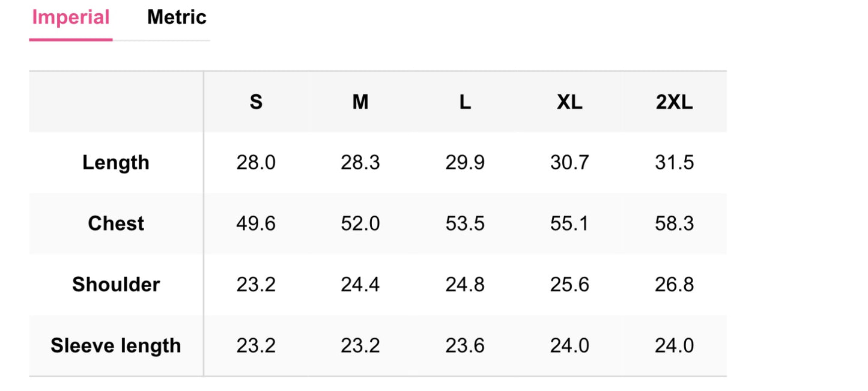This screenshot has width=868, height=391.
Task: Click the 28.0 length value for S
Action: [x=256, y=163]
